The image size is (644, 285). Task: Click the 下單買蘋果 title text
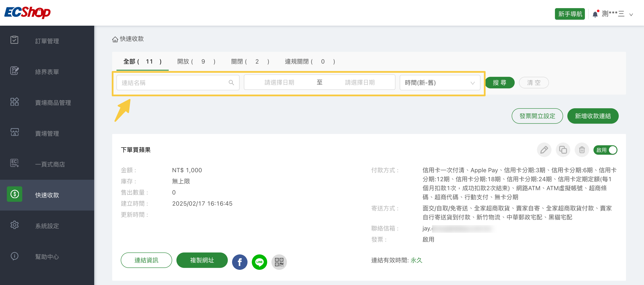coord(136,150)
